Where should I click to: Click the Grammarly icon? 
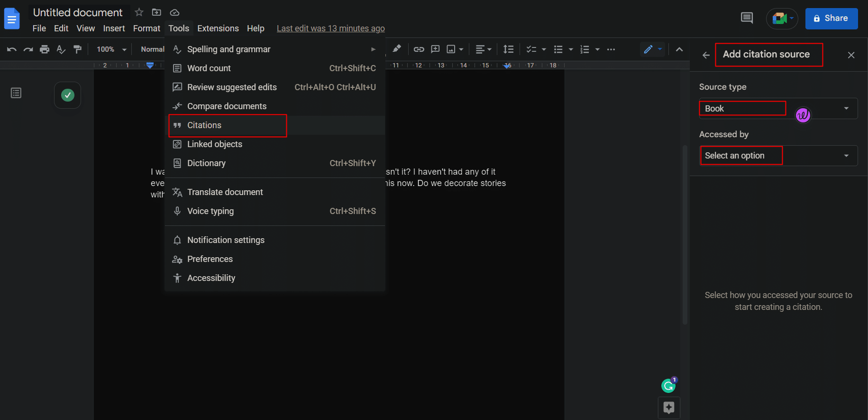pyautogui.click(x=669, y=385)
